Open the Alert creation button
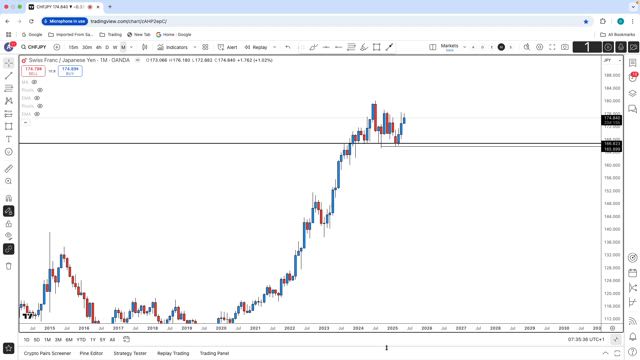 [x=227, y=47]
